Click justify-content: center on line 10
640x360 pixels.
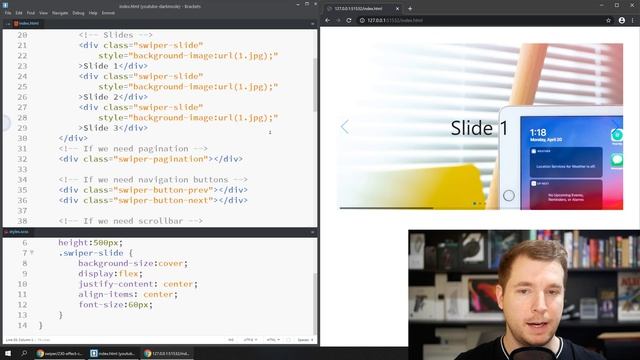click(x=138, y=284)
